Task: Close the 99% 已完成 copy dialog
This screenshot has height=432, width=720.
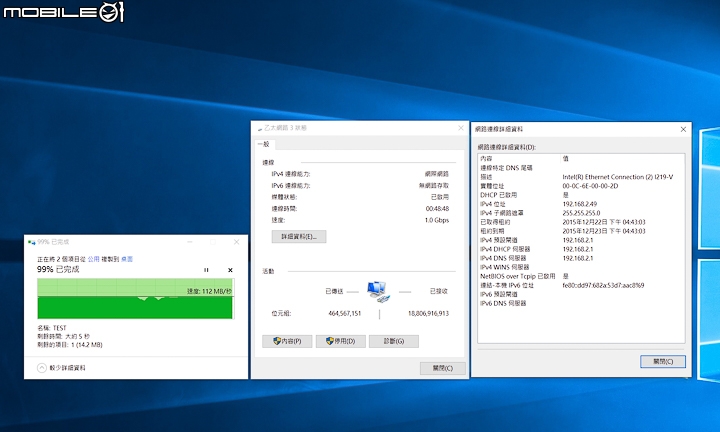Action: tap(236, 242)
